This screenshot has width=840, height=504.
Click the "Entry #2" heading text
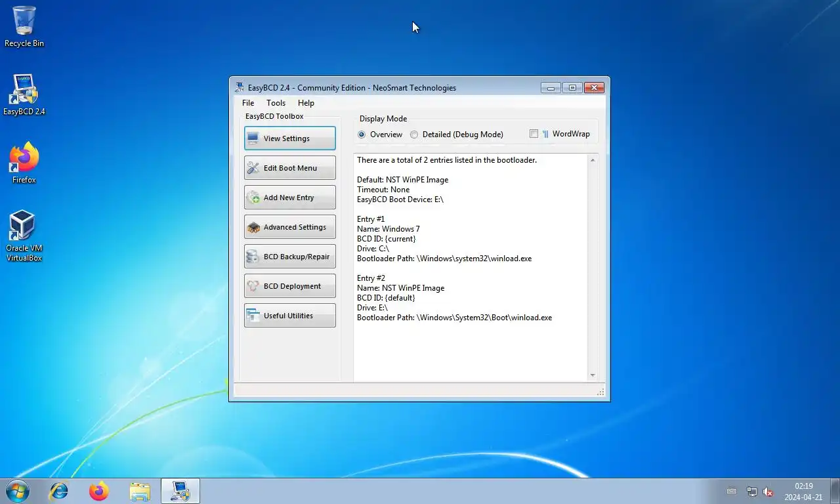[x=371, y=278]
